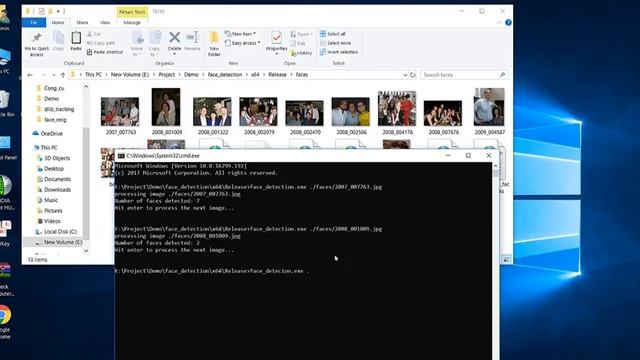Image resolution: width=640 pixels, height=360 pixels.
Task: Click 'Release' in address breadcrumb
Action: coord(278,75)
